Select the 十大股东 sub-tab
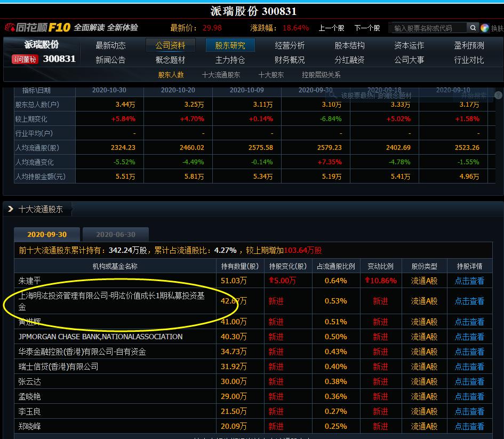This screenshot has height=439, width=504. [x=271, y=75]
